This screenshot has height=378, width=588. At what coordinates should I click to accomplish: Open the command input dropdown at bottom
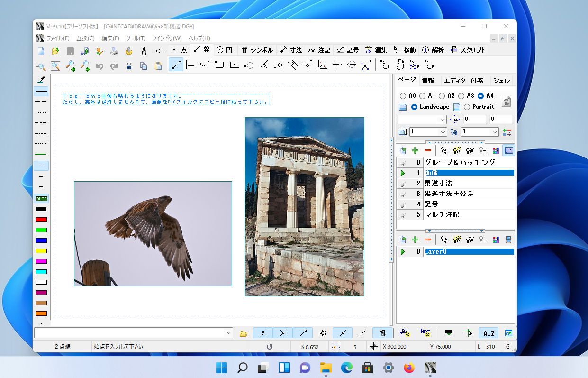tap(229, 333)
